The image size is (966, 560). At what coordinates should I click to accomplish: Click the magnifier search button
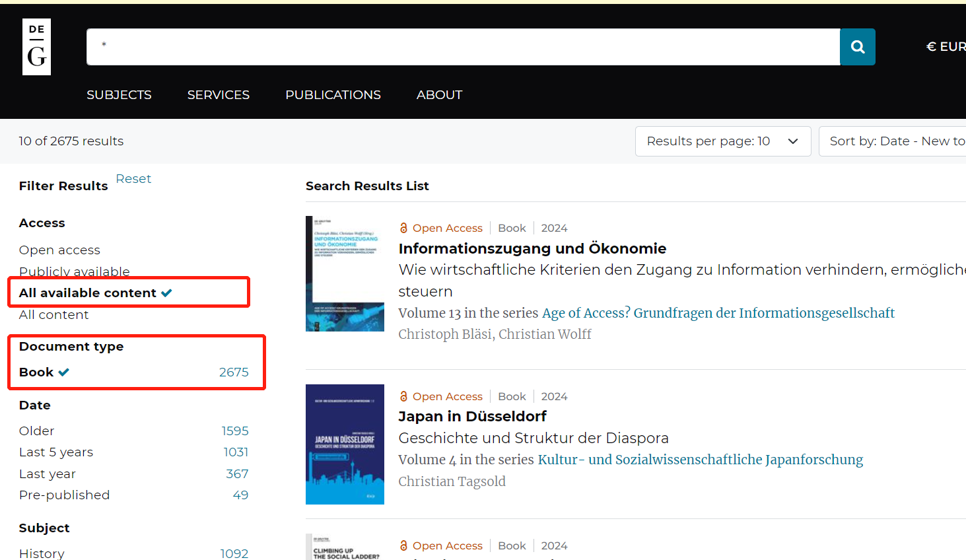tap(857, 47)
